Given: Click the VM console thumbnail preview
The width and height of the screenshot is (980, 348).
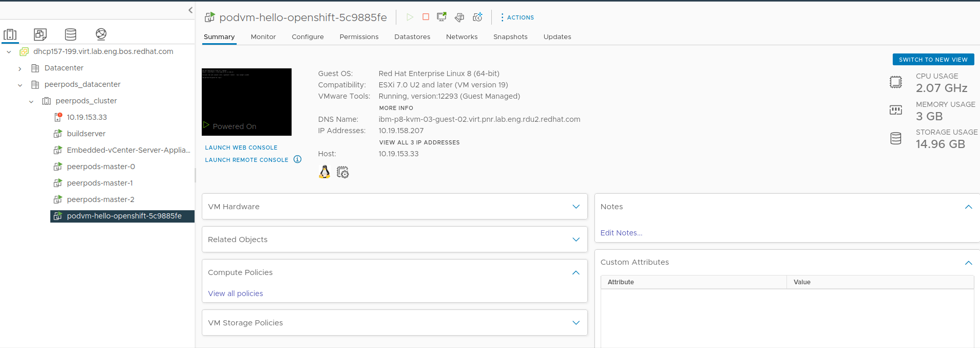Looking at the screenshot, I should coord(246,102).
